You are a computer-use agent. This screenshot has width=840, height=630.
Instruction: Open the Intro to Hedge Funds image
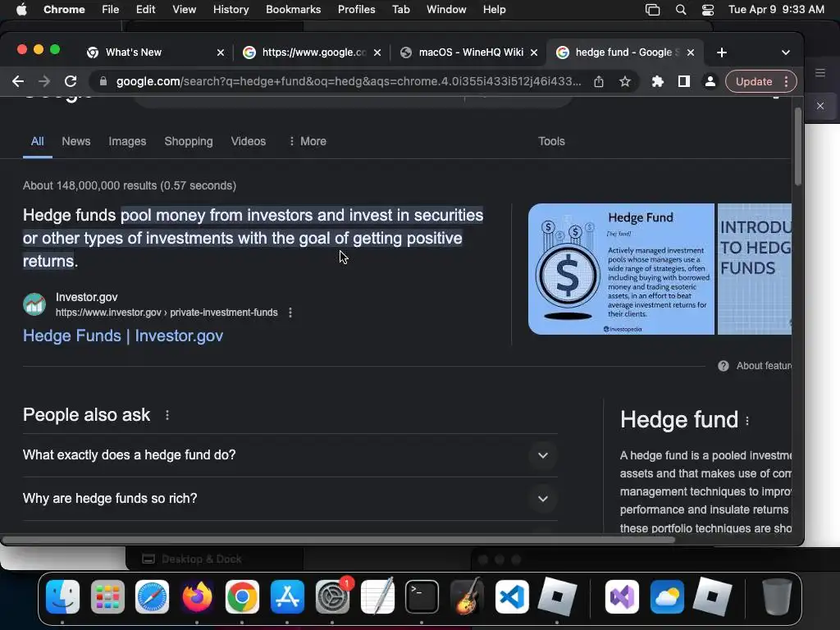[x=755, y=269]
